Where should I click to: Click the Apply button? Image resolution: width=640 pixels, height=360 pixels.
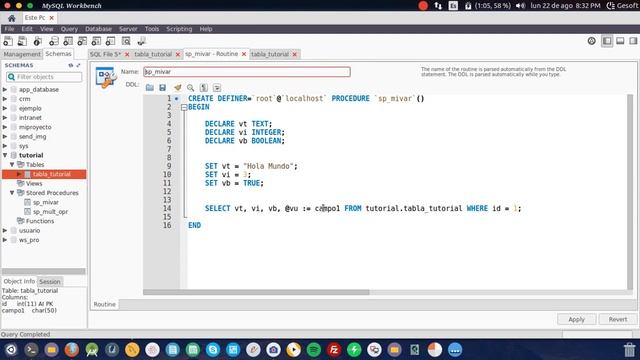pos(577,319)
